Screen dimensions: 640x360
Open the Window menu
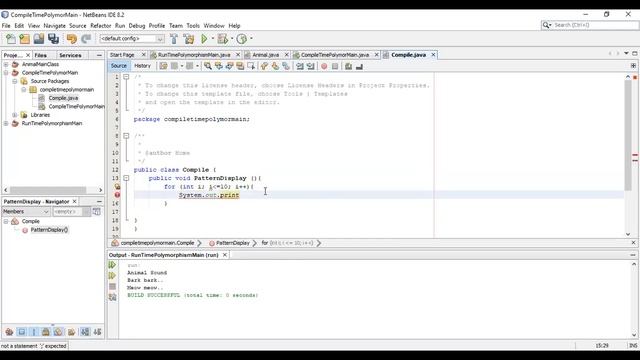pos(214,26)
